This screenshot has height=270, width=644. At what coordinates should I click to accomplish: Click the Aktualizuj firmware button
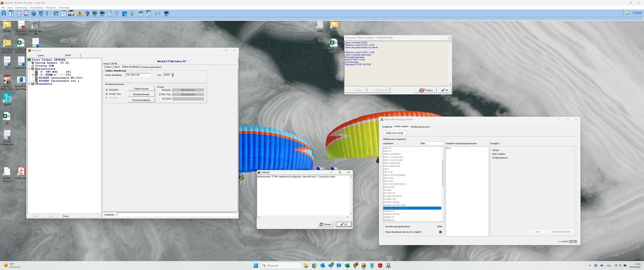141,94
